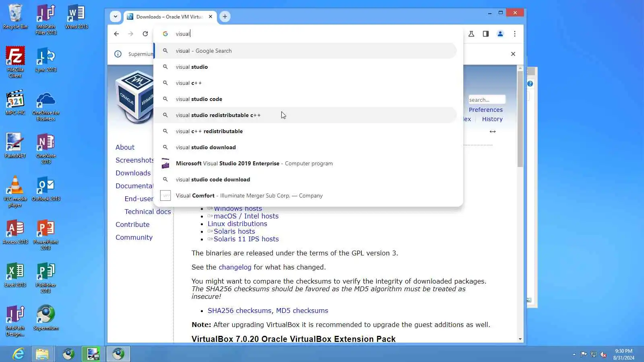Image resolution: width=644 pixels, height=362 pixels.
Task: Go to Downloads in the sidebar
Action: (x=133, y=173)
